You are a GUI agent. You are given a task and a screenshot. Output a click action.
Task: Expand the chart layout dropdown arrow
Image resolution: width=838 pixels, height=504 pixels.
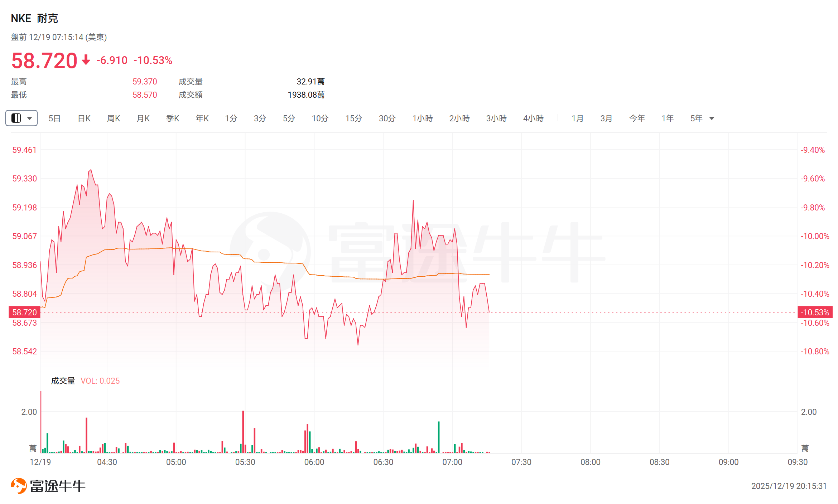pos(30,118)
